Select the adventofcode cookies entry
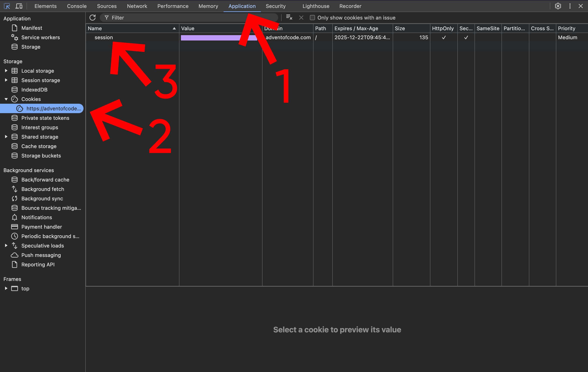 [x=42, y=108]
